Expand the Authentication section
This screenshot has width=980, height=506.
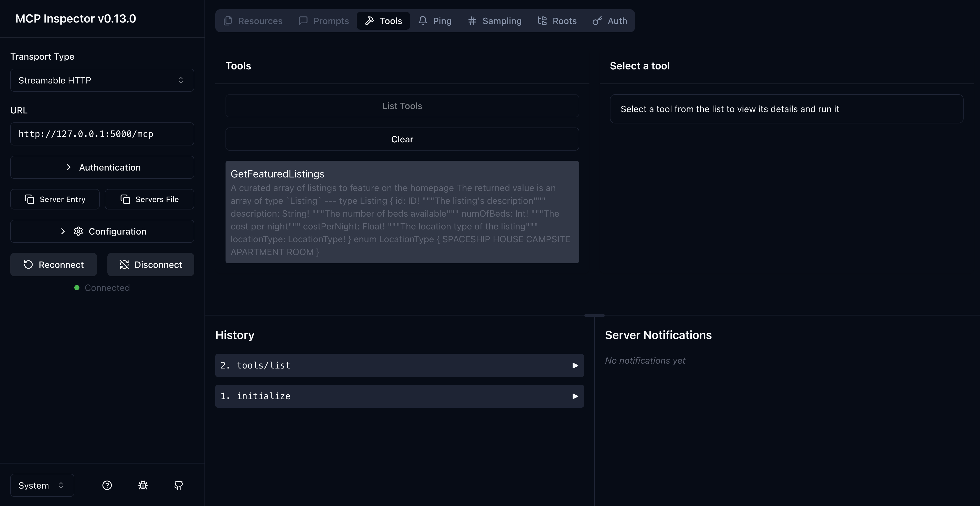[101, 167]
